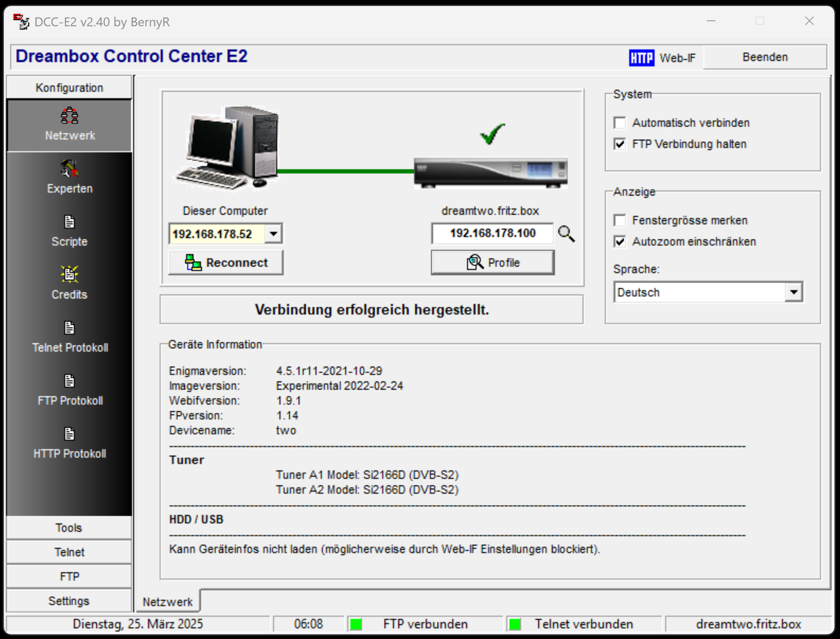This screenshot has width=840, height=639.
Task: Click the Dreambox IP address field
Action: coord(492,233)
